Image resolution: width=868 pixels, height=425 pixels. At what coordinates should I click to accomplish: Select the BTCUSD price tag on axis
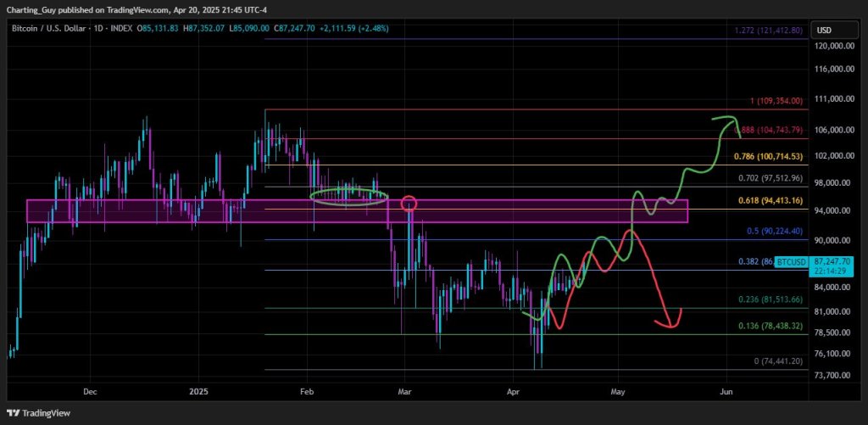point(826,262)
